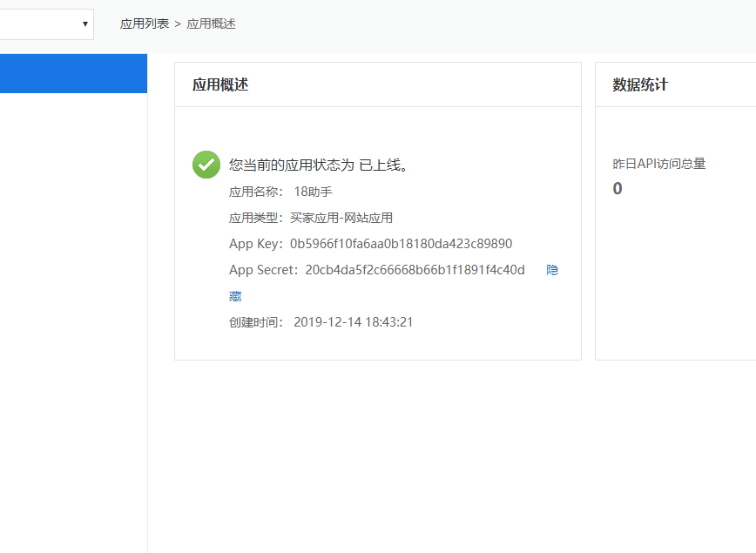Click the 昨日API访问总量 label
This screenshot has width=756, height=553.
click(659, 164)
